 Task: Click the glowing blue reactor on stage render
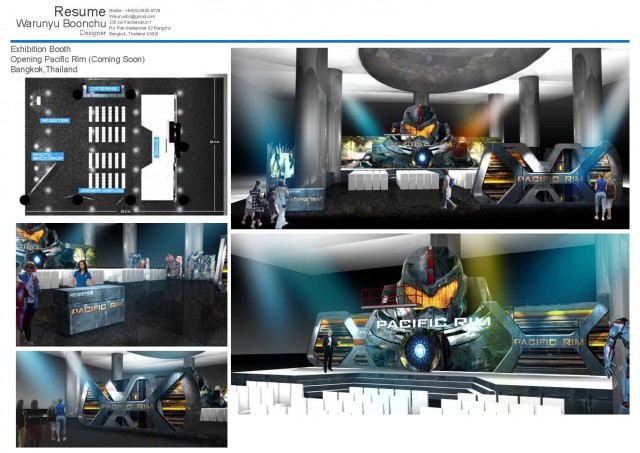tap(420, 351)
